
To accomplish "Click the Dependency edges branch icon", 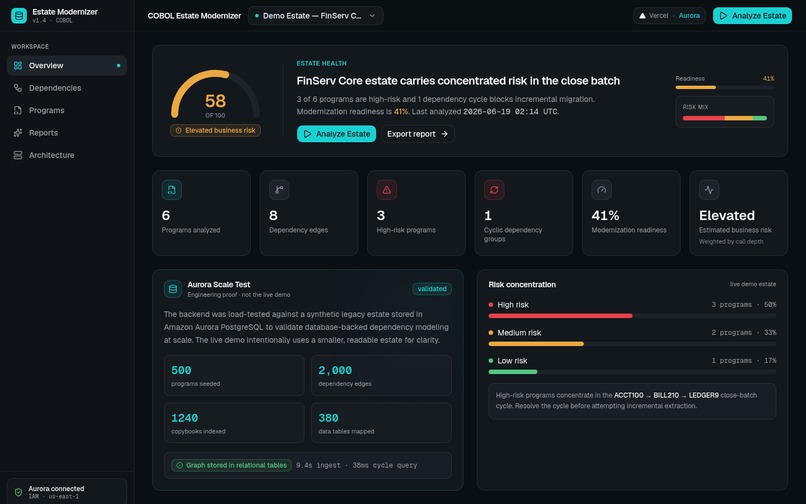I will coord(279,190).
